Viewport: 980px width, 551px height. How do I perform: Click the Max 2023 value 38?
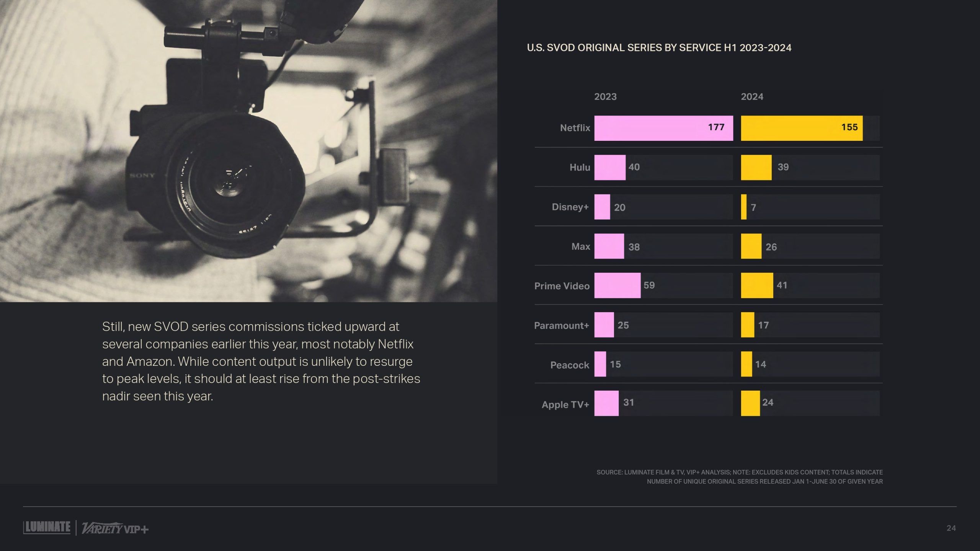pos(634,247)
